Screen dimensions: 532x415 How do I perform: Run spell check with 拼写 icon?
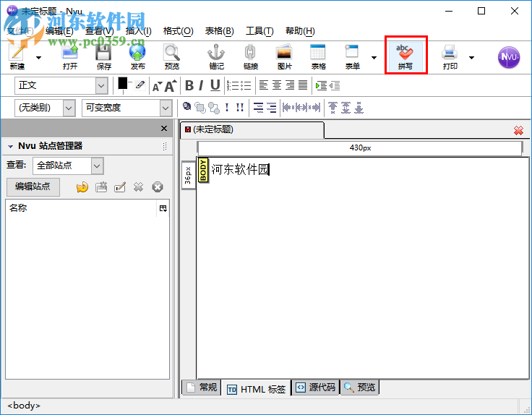coord(406,56)
